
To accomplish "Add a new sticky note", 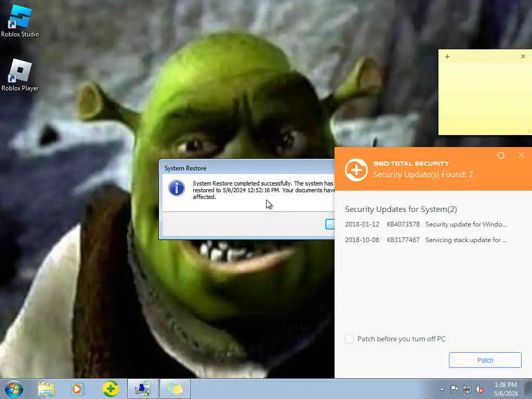I will (x=447, y=57).
